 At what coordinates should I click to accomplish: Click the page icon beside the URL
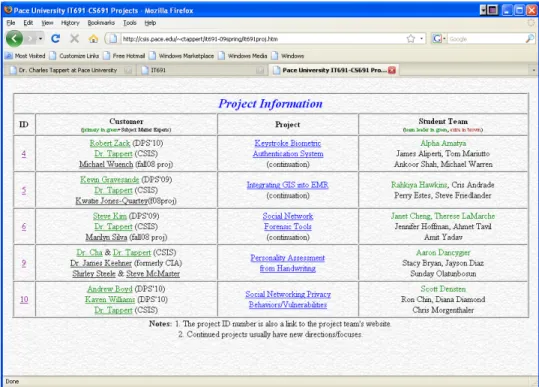point(113,38)
